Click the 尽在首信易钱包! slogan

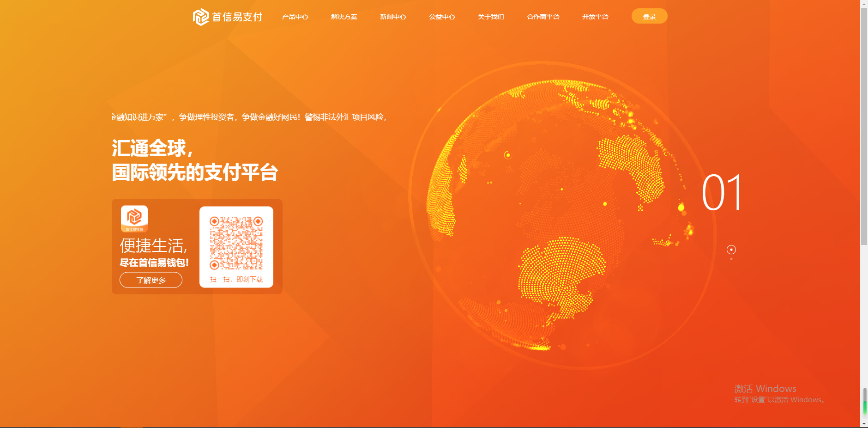click(x=154, y=263)
